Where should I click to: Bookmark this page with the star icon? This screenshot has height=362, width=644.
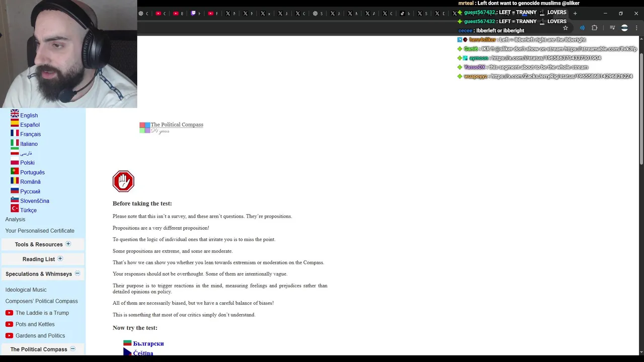coord(566,28)
